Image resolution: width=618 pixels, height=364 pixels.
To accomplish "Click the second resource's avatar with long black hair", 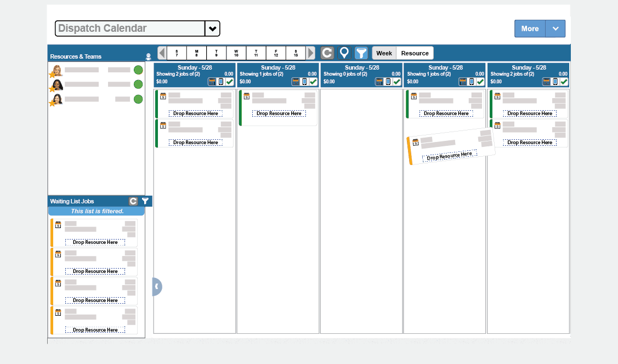I will (57, 85).
